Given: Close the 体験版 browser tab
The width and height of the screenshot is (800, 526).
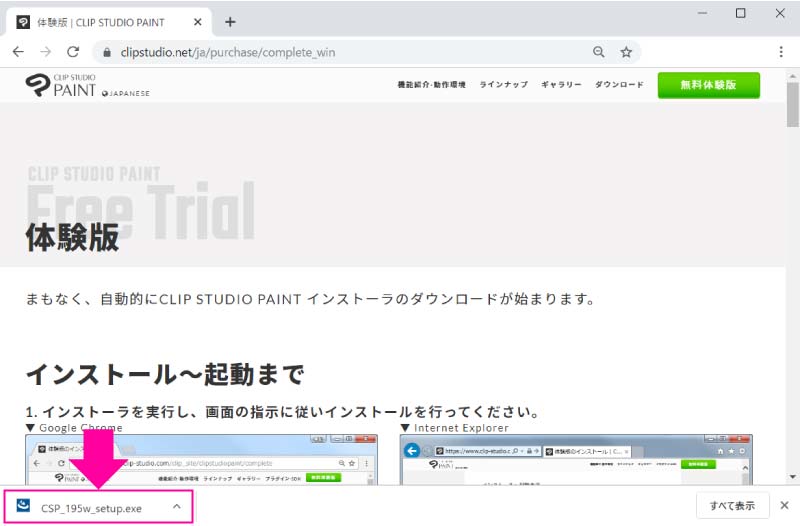Looking at the screenshot, I should pyautogui.click(x=197, y=21).
